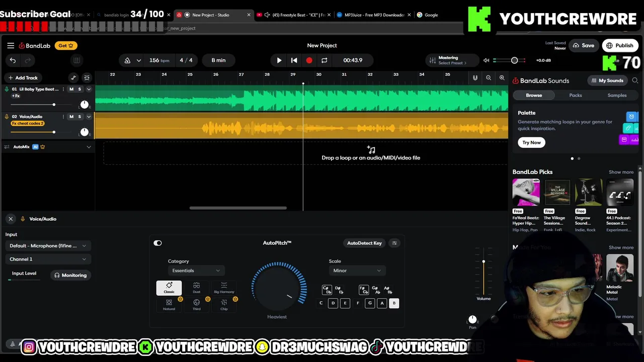644x362 pixels.
Task: Toggle the snap-to-grid magnet icon
Action: coord(475,78)
